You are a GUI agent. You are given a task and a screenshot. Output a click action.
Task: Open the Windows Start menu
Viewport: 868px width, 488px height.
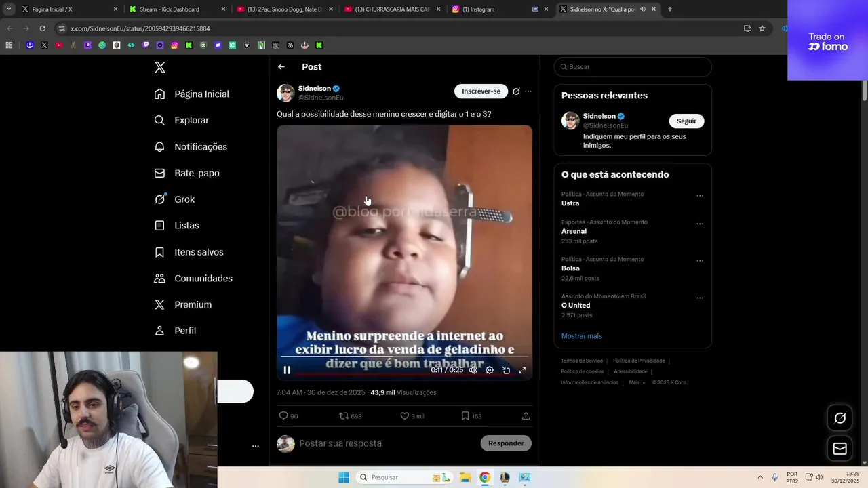pyautogui.click(x=344, y=477)
